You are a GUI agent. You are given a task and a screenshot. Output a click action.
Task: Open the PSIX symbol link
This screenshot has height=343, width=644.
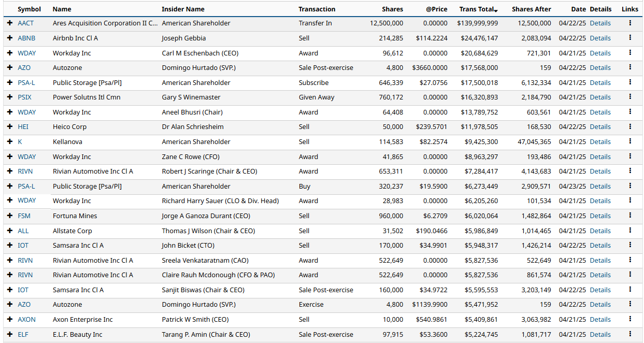coord(24,97)
